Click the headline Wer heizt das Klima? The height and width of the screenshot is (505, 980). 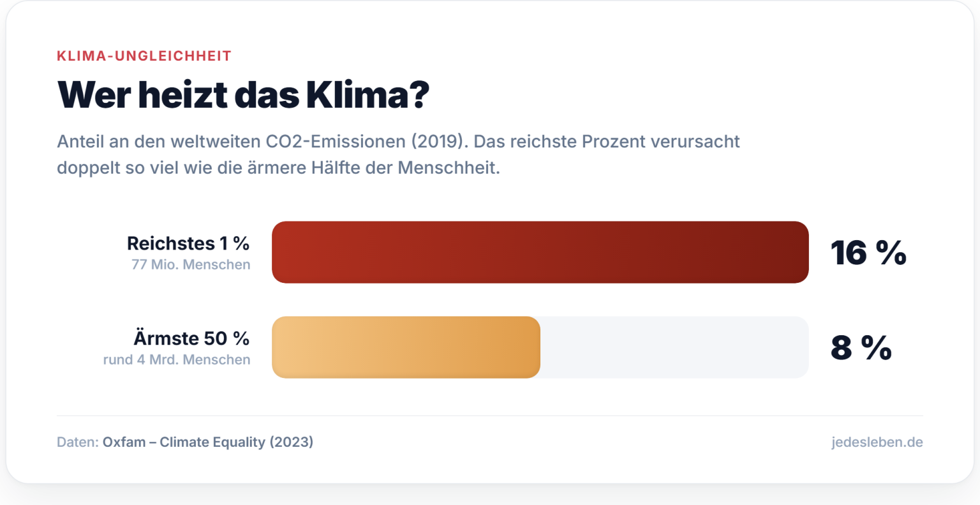(243, 95)
